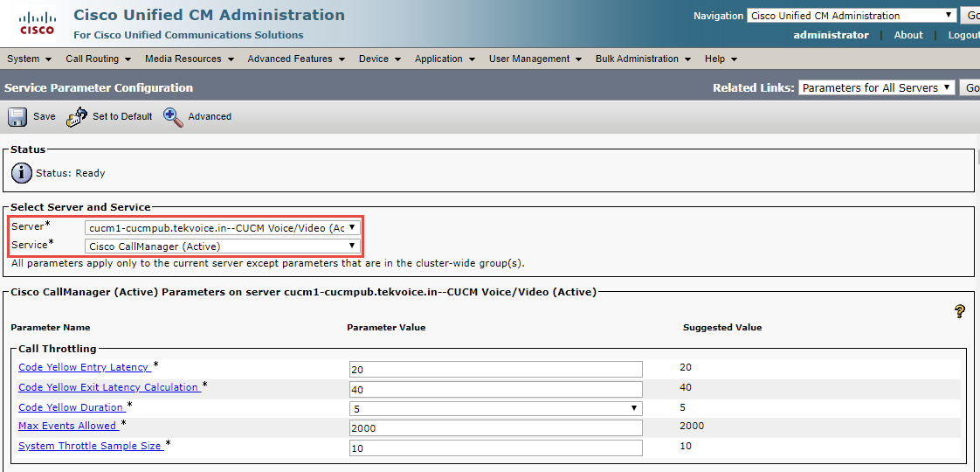980x472 pixels.
Task: Open the Service dropdown
Action: (x=223, y=246)
